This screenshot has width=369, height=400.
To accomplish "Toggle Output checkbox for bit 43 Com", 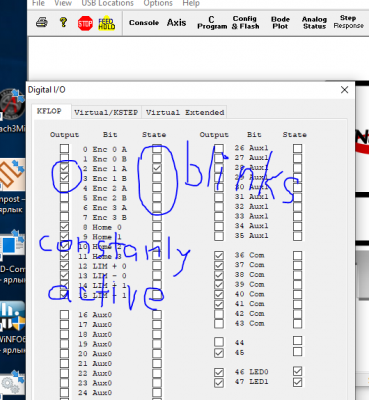I will point(219,324).
